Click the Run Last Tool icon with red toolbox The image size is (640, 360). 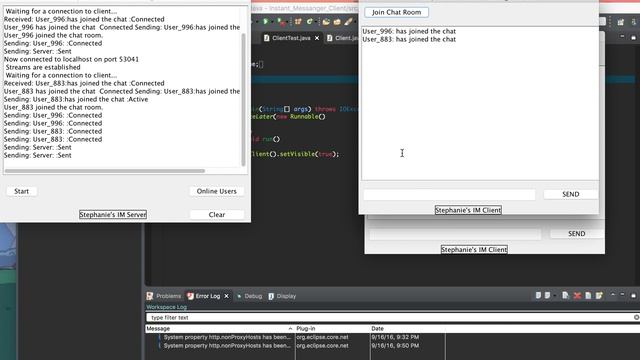pos(281,22)
